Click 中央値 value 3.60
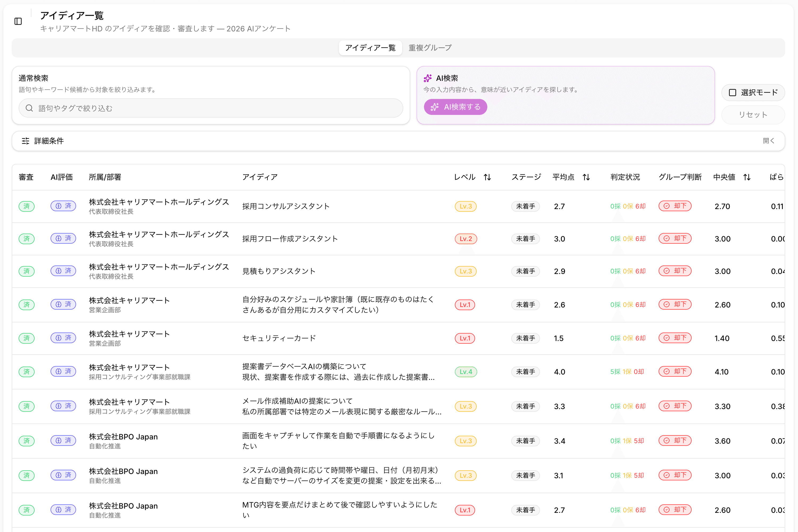Viewport: 798px width, 532px height. (x=722, y=441)
